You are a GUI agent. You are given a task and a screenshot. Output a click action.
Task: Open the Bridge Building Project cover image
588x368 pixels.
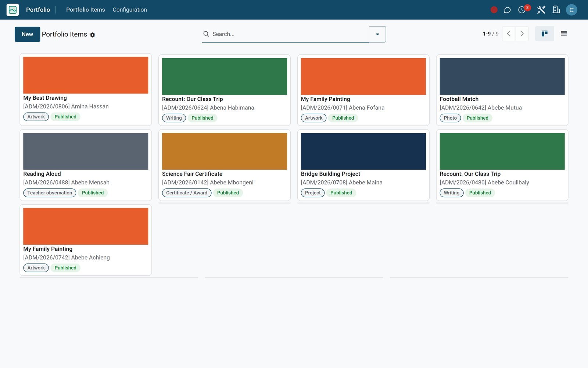point(363,151)
